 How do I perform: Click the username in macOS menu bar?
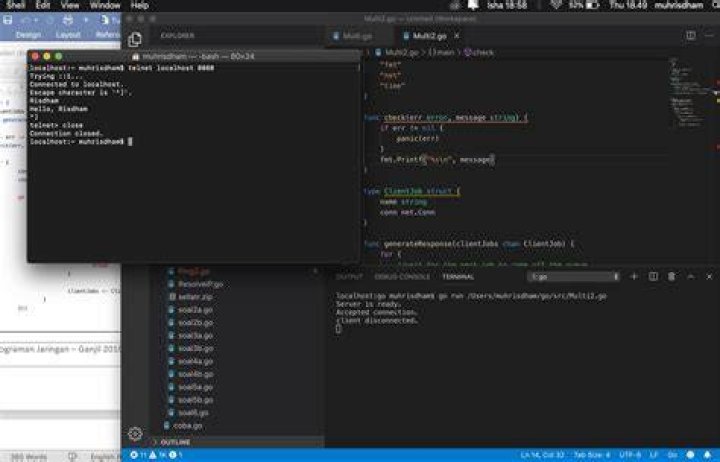click(x=679, y=6)
